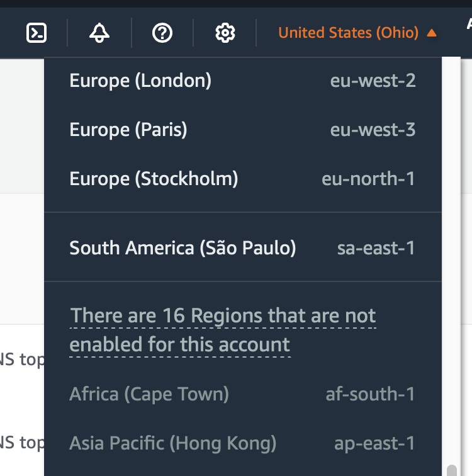
Task: Click Asia Pacific (Hong Kong) region entry
Action: pos(173,443)
